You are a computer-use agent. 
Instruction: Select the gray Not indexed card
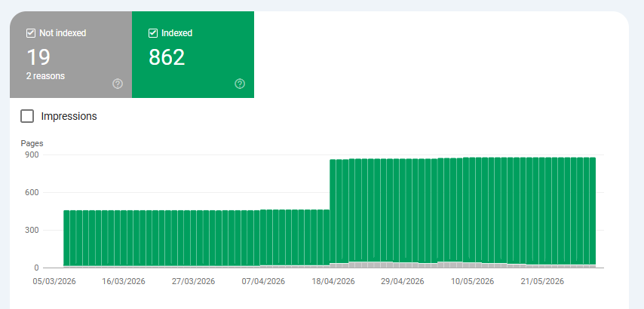pos(71,54)
